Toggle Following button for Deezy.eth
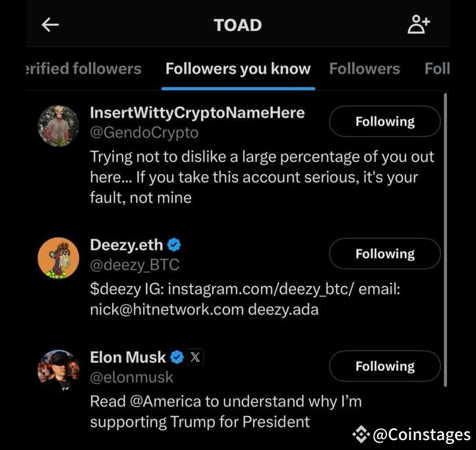476x450 pixels. tap(384, 254)
